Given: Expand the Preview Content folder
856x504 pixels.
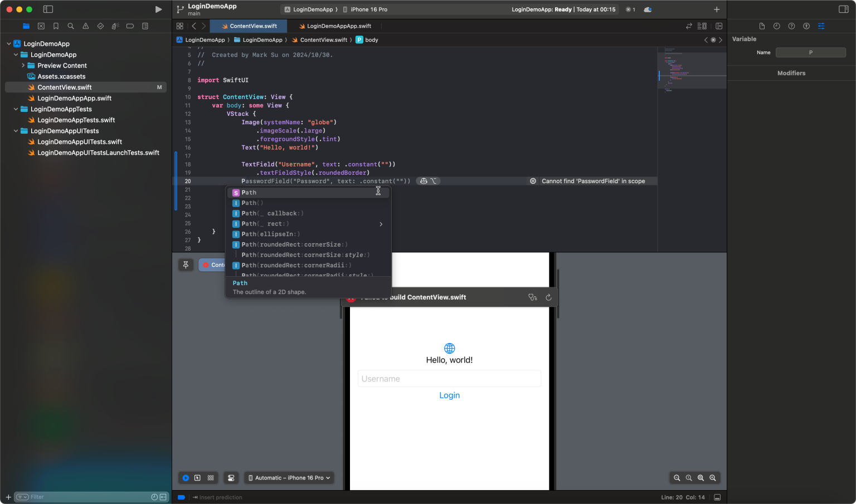Looking at the screenshot, I should (23, 66).
